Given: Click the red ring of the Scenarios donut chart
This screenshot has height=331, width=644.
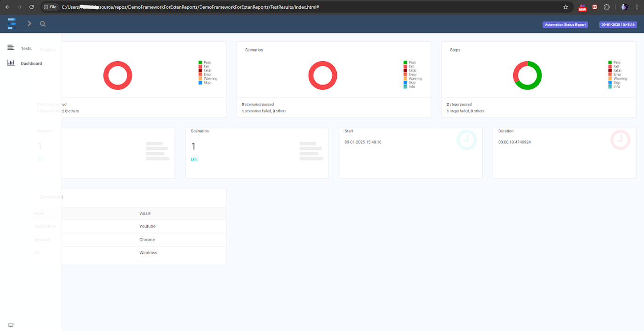Looking at the screenshot, I should point(322,63).
